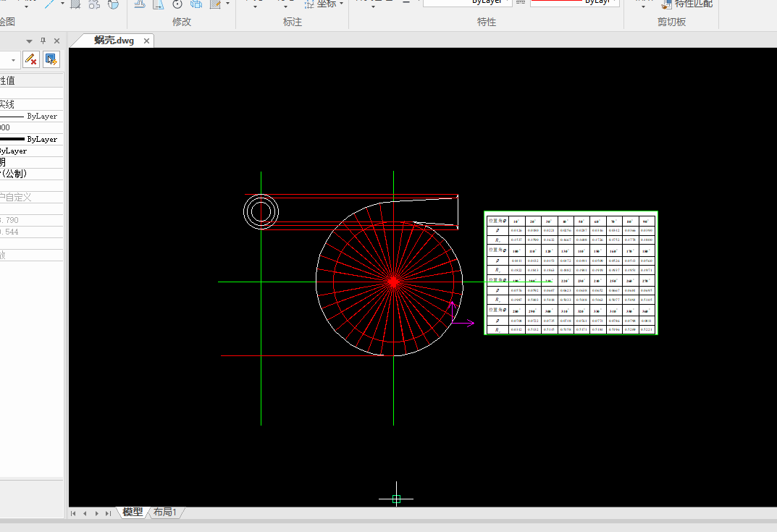Go to next layout tab arrow
777x532 pixels.
click(x=96, y=513)
